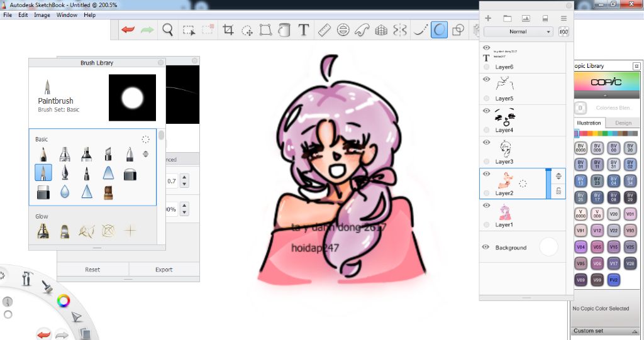Add a new layer with plus icon

[488, 18]
